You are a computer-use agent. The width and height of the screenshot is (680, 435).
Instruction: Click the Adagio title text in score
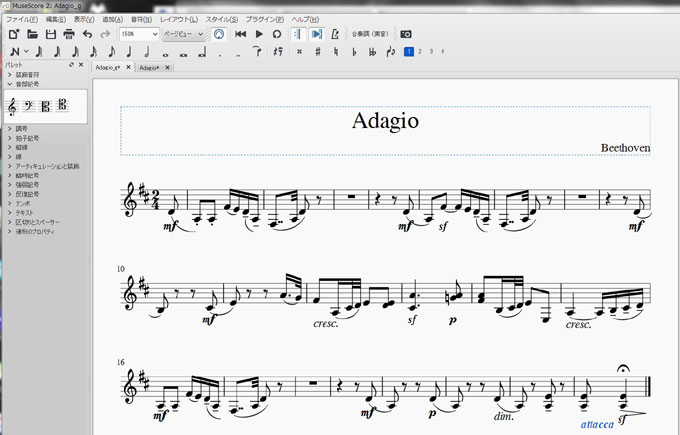pyautogui.click(x=385, y=121)
